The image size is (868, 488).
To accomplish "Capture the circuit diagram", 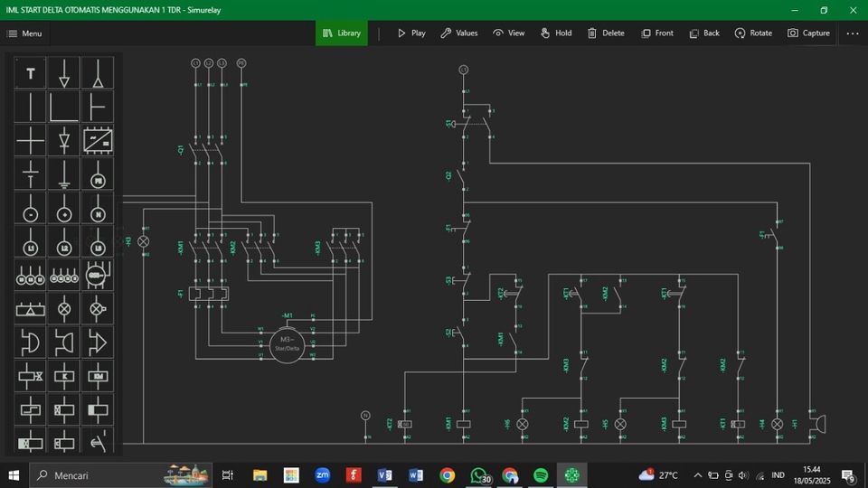I will (808, 33).
